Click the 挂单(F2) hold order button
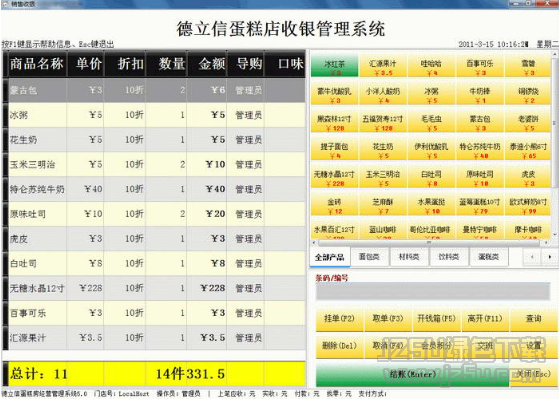This screenshot has width=559, height=401. (x=339, y=319)
